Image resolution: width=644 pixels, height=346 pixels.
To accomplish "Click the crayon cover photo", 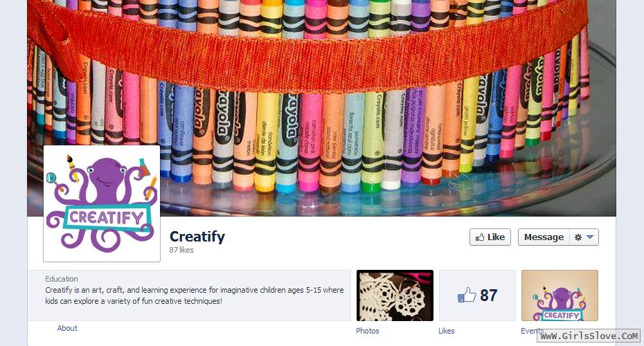I will click(x=321, y=108).
